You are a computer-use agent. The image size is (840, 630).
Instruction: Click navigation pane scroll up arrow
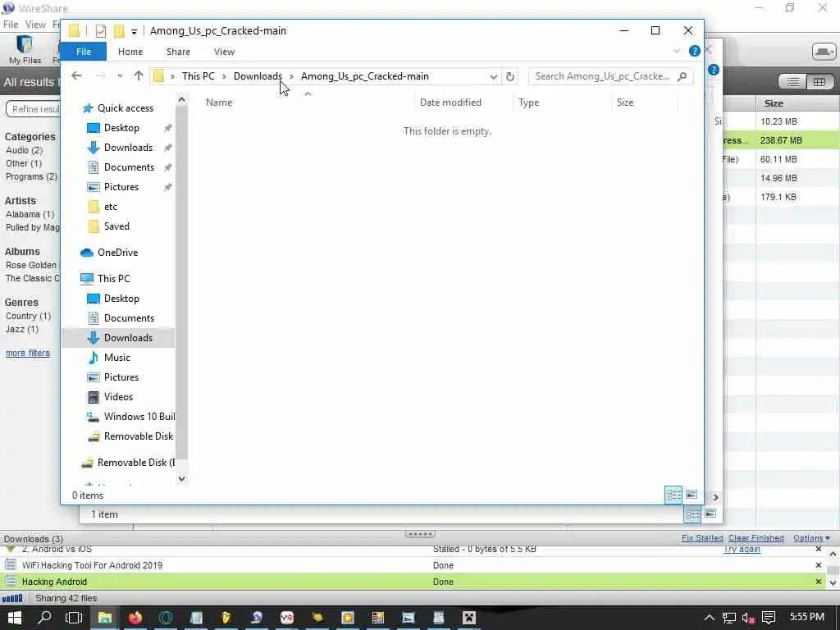[x=181, y=99]
